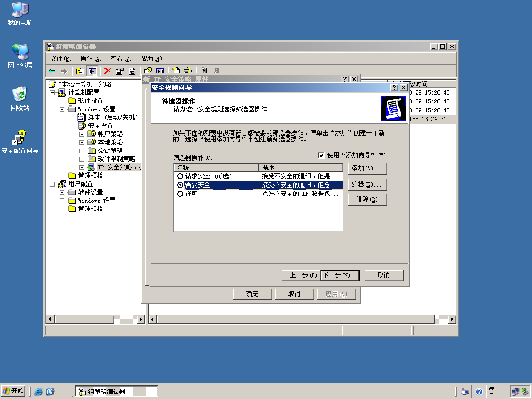
Task: Open 我的电脑 desktop icon
Action: pyautogui.click(x=20, y=14)
